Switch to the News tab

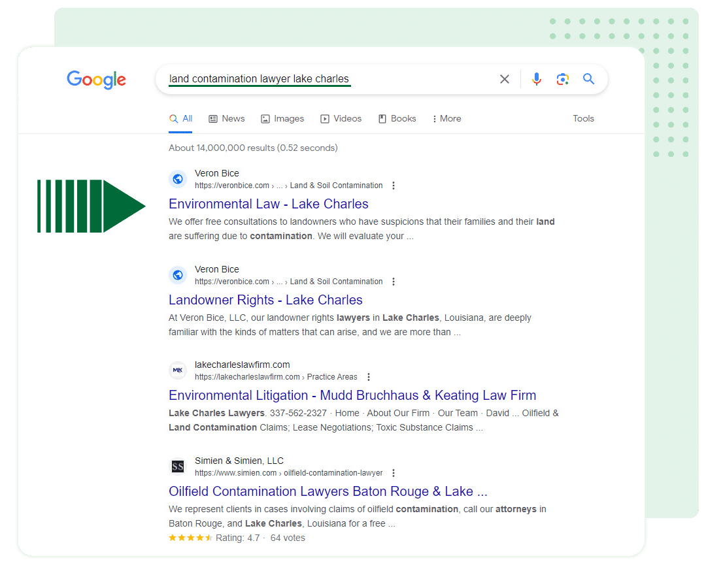(x=226, y=119)
